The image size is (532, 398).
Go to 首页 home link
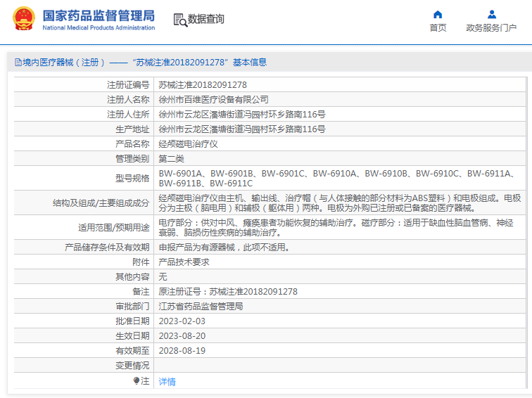point(438,28)
